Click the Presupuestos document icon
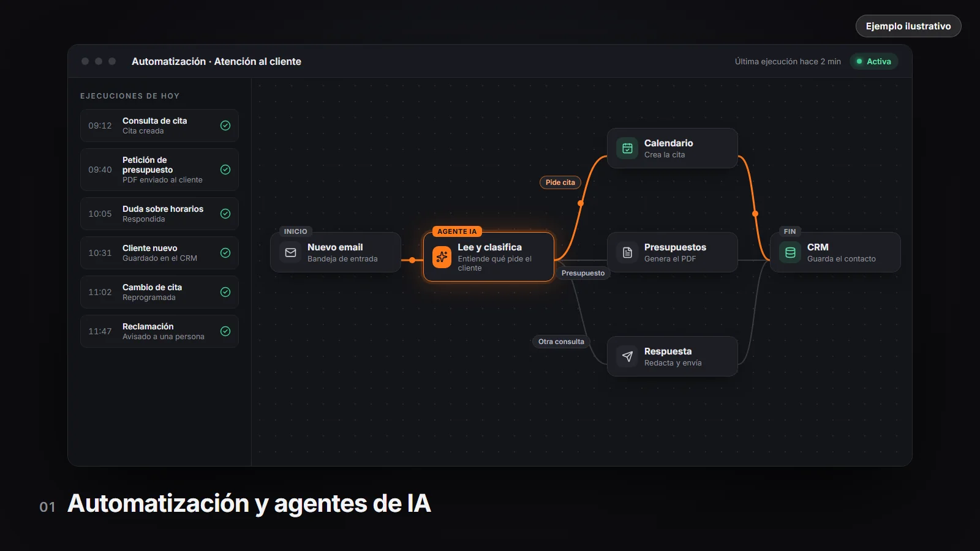This screenshot has height=551, width=980. tap(627, 252)
